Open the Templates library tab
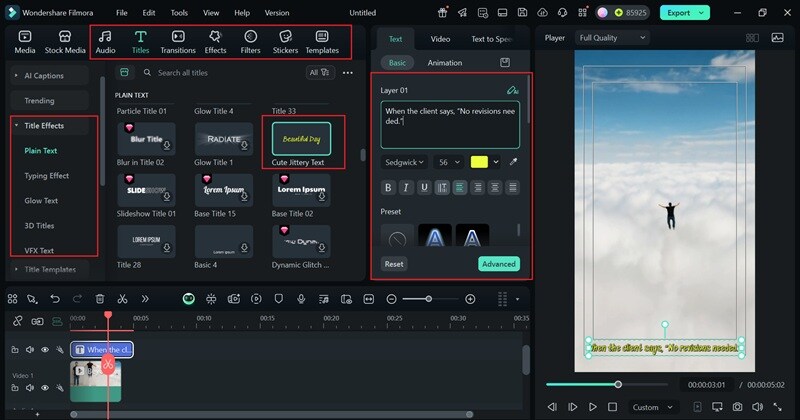This screenshot has height=420, width=800. tap(322, 42)
